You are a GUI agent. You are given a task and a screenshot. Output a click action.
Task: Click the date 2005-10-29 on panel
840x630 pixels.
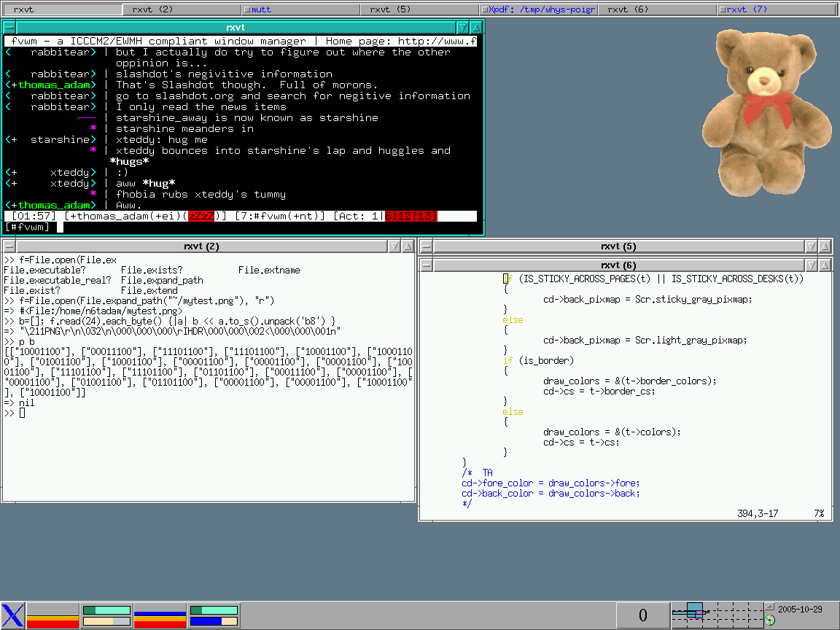(x=800, y=609)
